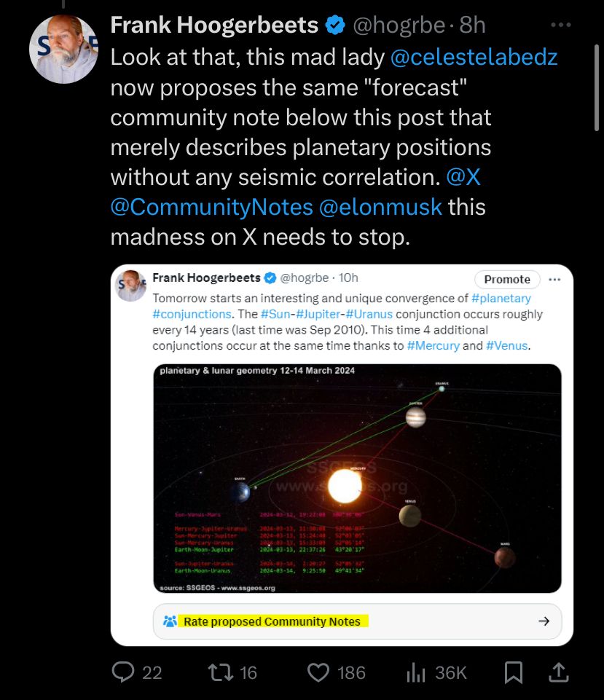Open the planetary geometry image
Image resolution: width=604 pixels, height=700 pixels.
click(x=357, y=479)
